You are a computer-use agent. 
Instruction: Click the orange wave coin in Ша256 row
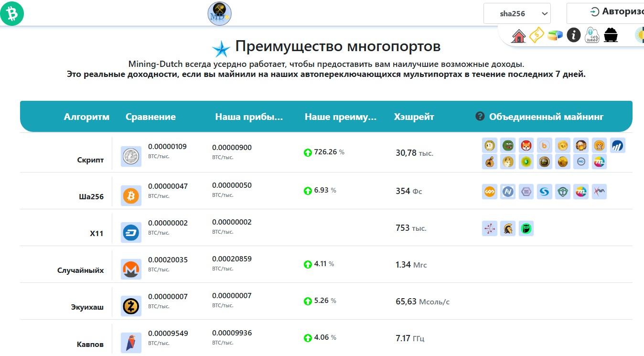(490, 192)
